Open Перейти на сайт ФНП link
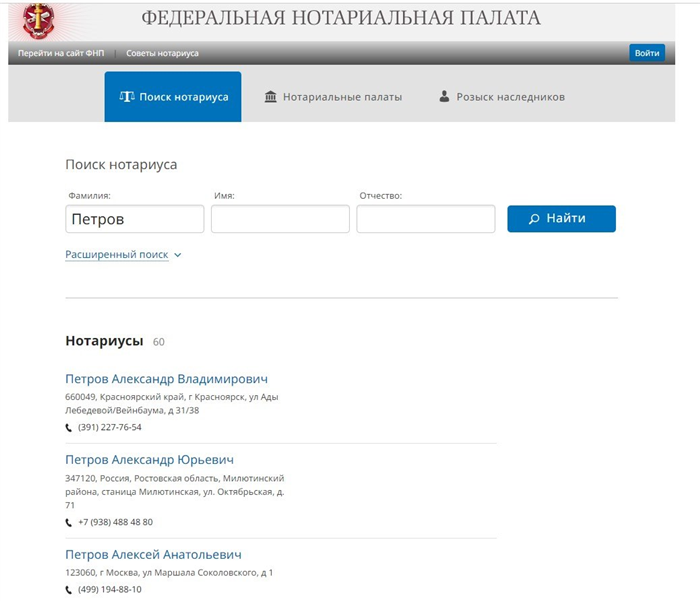 pyautogui.click(x=61, y=53)
